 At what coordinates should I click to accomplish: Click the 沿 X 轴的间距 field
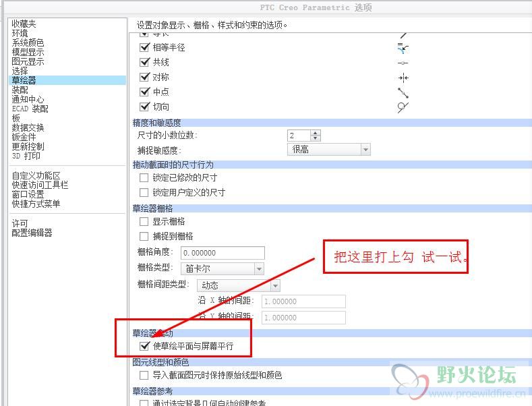[303, 301]
